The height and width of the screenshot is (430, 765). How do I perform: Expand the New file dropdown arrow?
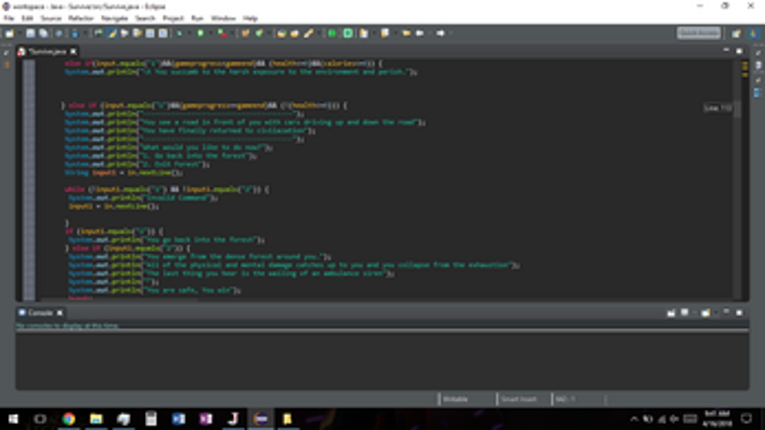[19, 33]
